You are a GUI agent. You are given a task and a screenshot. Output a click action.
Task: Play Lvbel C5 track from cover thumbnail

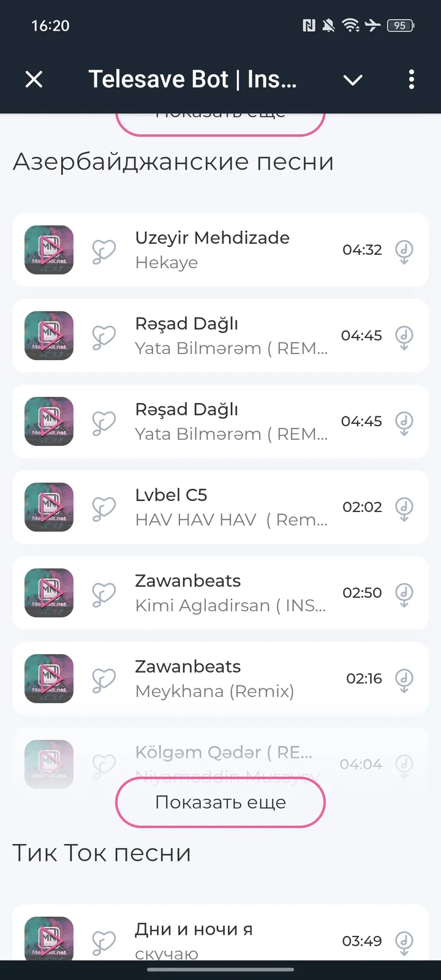49,507
